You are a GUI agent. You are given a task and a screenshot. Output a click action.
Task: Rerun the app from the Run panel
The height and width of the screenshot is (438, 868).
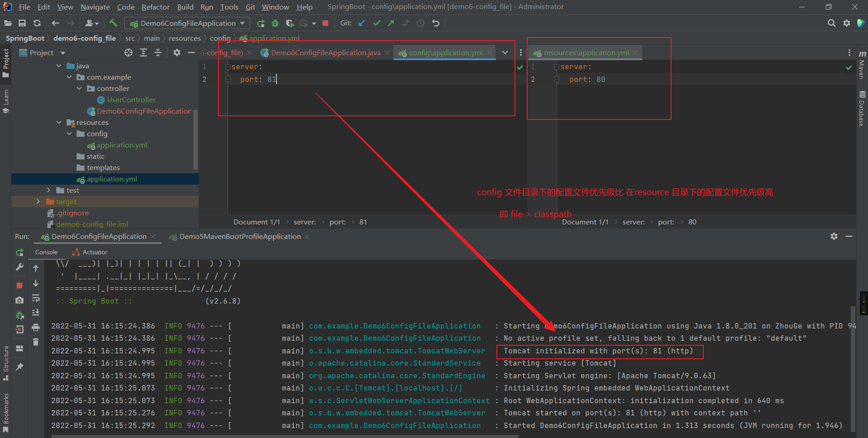(19, 252)
